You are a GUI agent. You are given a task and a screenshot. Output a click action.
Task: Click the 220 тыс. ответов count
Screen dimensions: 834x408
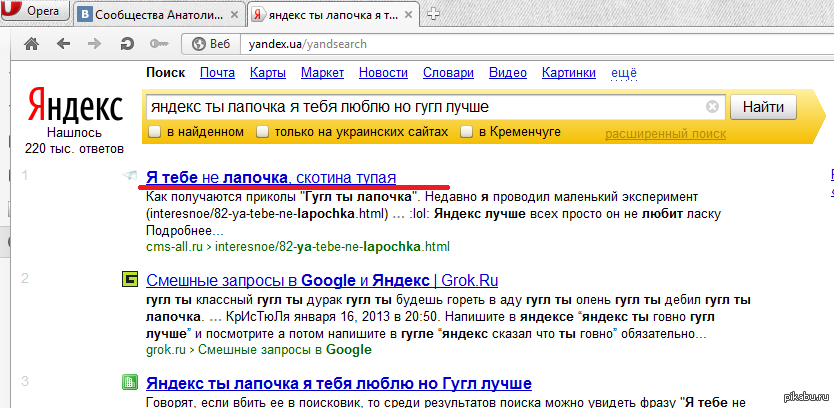pyautogui.click(x=74, y=148)
